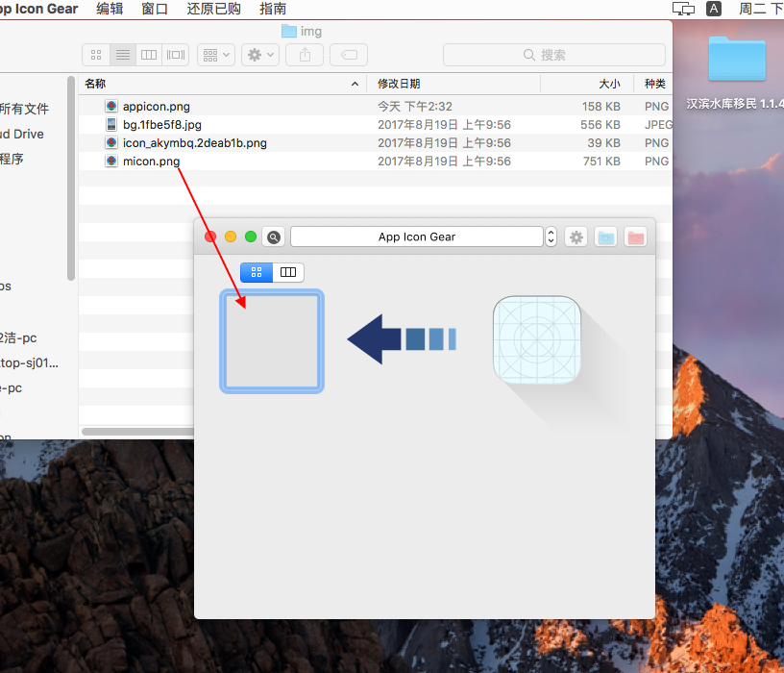The height and width of the screenshot is (673, 784).
Task: Click the blue folder button in App Icon Gear
Action: [x=605, y=237]
